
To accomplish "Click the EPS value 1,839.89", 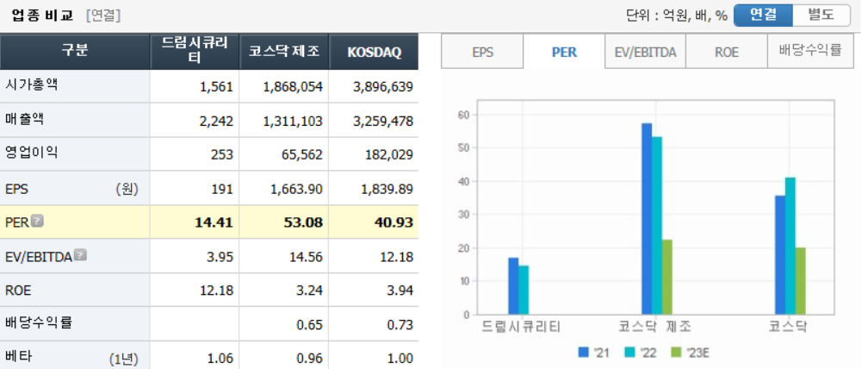I will (x=386, y=189).
